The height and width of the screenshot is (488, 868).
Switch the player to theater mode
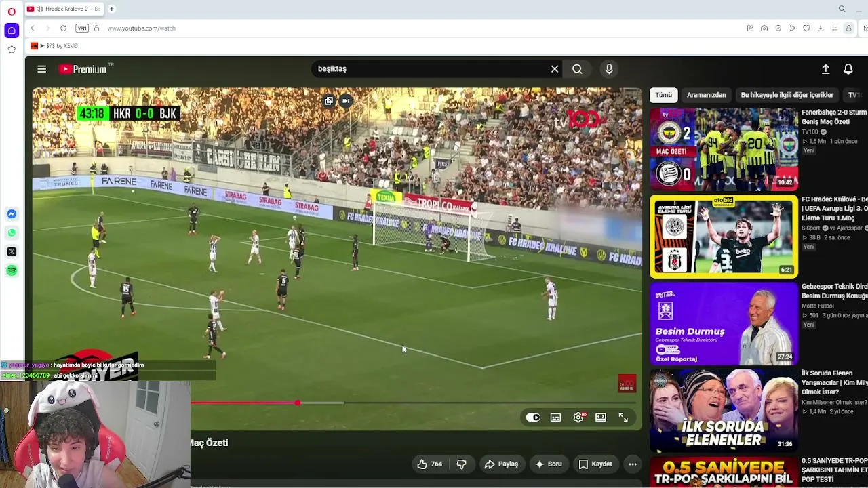601,418
